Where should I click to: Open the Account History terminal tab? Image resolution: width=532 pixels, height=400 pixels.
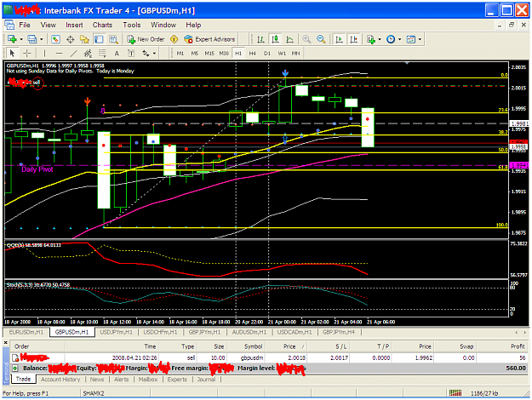pos(60,380)
